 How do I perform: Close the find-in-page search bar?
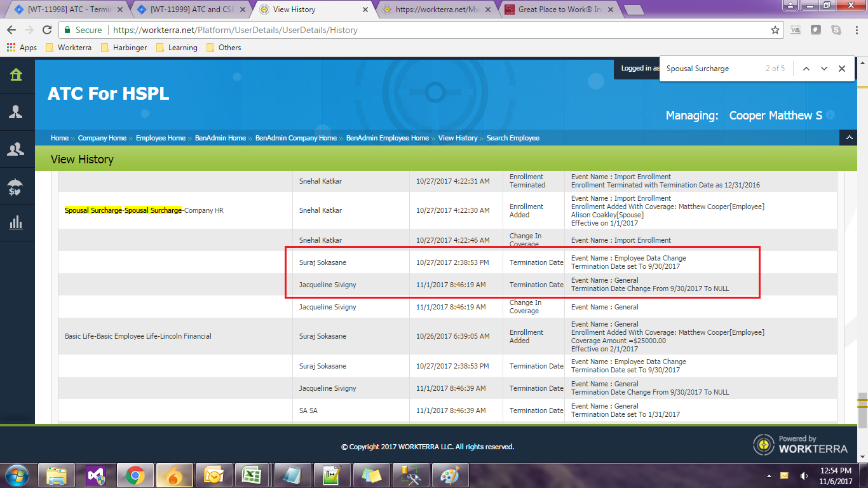[842, 69]
